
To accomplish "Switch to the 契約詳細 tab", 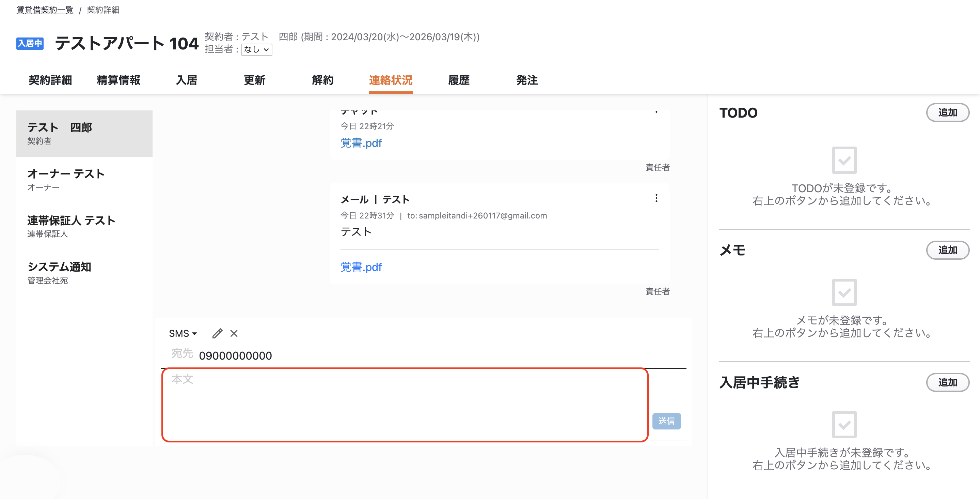I will (x=50, y=80).
